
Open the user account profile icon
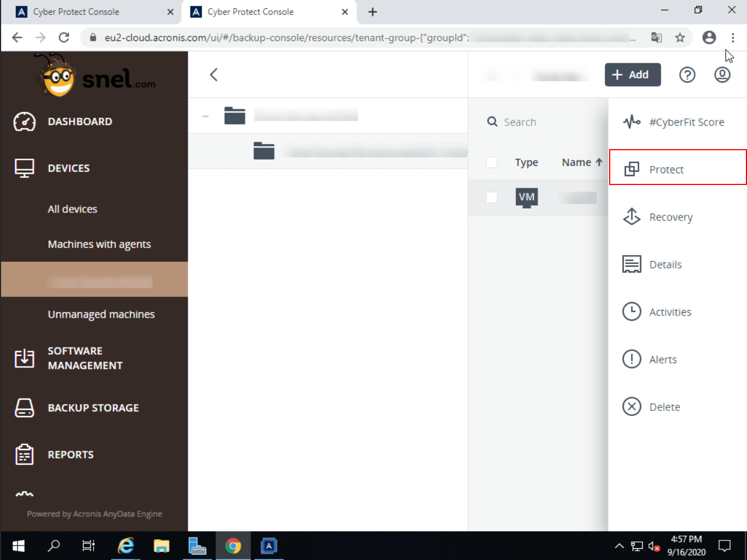tap(722, 75)
